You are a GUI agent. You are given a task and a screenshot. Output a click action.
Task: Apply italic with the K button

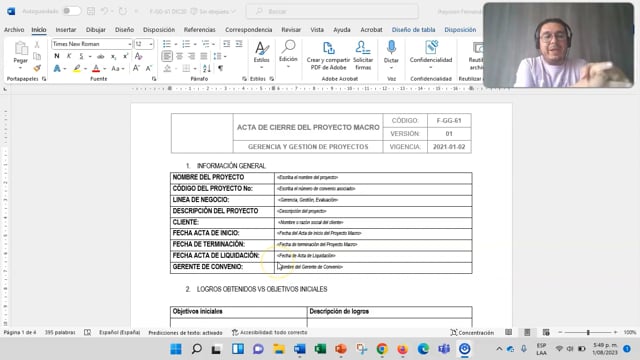pos(69,56)
